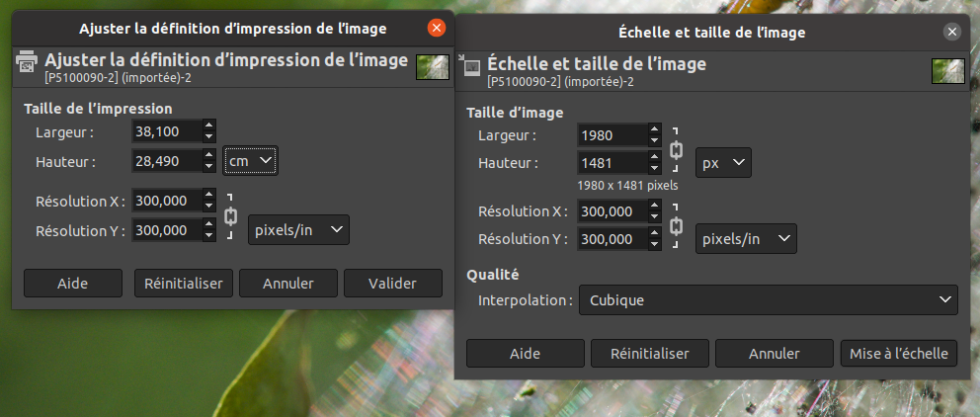Image resolution: width=980 pixels, height=417 pixels.
Task: Open the Interpolation Cubique dropdown
Action: [x=769, y=300]
